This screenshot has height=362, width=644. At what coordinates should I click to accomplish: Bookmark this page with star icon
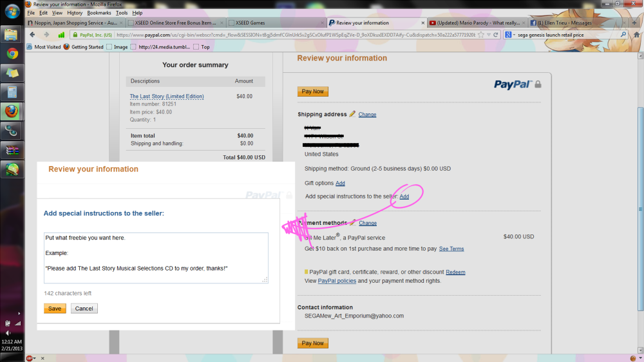481,35
